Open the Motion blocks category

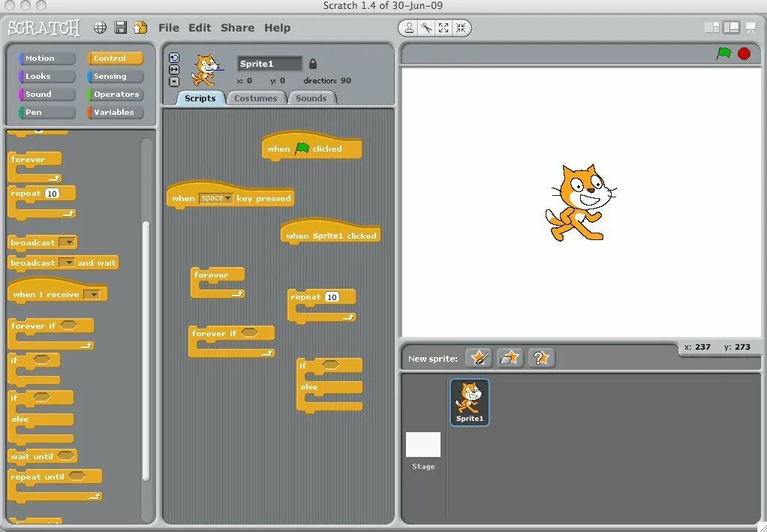coord(47,59)
